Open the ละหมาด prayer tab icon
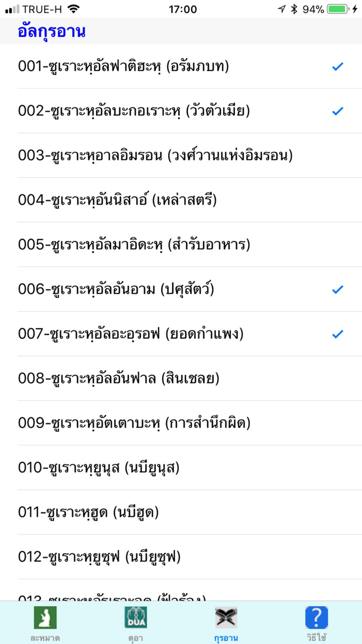The height and width of the screenshot is (644, 362). pyautogui.click(x=44, y=617)
